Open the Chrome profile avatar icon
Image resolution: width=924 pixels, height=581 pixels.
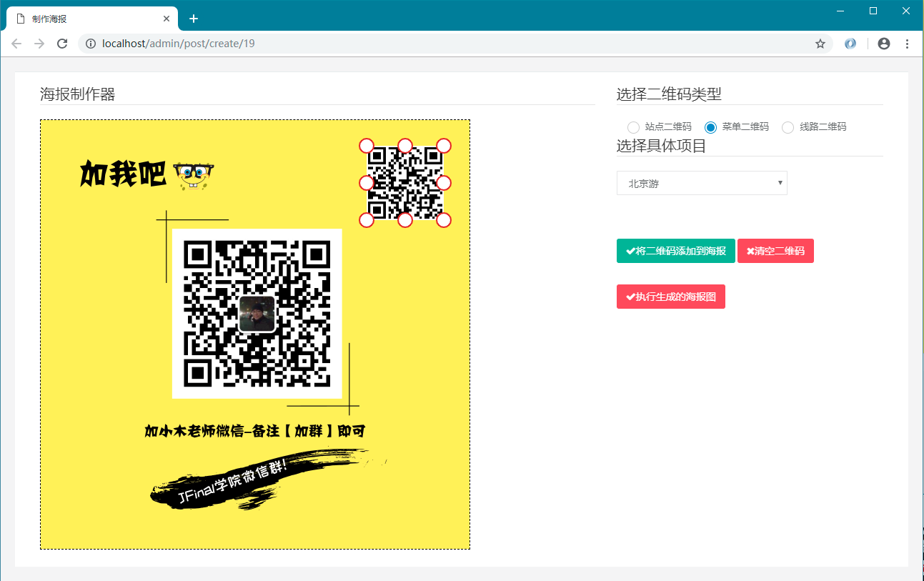coord(884,44)
